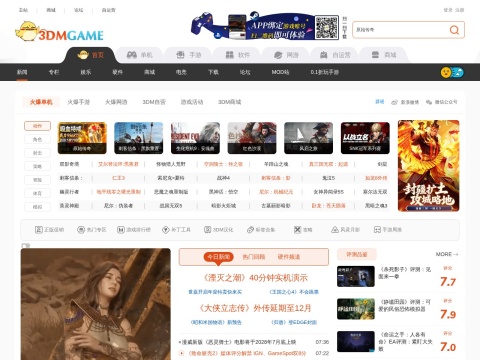Select the 热门回顾 news tab

tap(254, 257)
